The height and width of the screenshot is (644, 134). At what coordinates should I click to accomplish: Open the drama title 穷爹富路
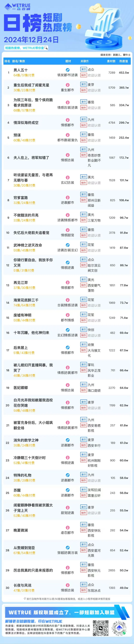pos(20,198)
